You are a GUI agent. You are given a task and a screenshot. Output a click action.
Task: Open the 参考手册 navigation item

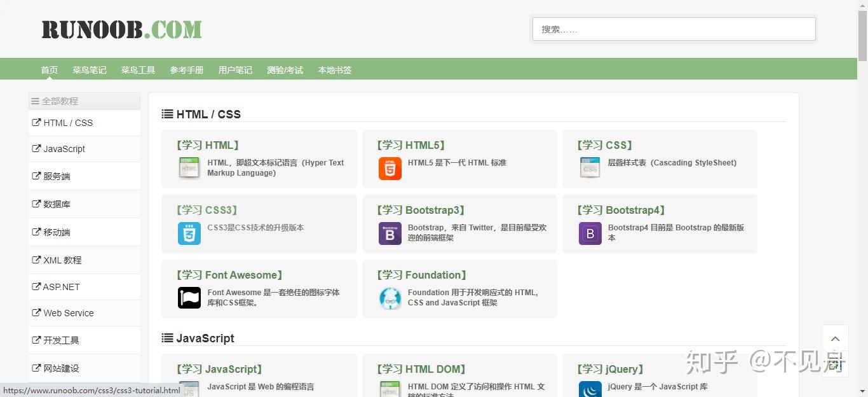187,70
